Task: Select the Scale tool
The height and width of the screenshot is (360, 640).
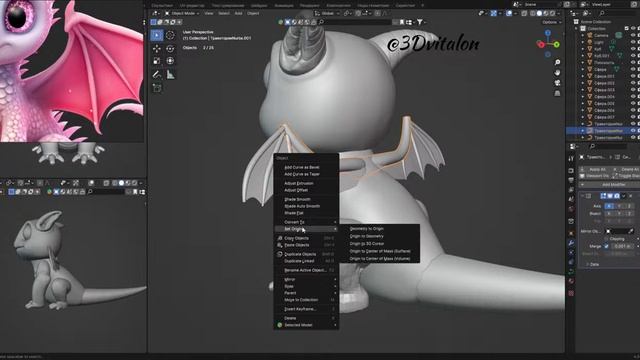Action: 157,61
